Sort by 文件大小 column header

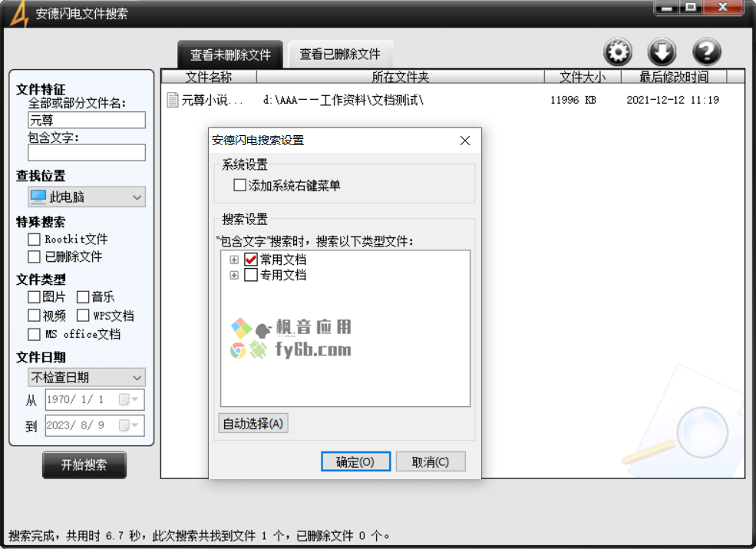coord(583,77)
